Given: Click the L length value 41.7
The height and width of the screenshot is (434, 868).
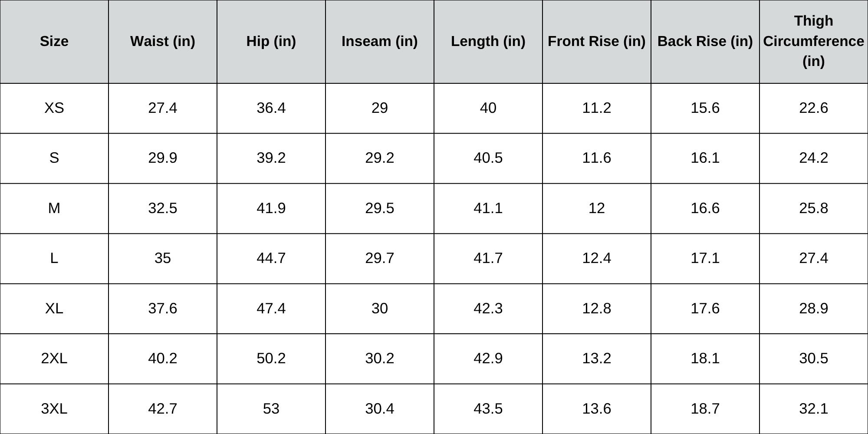Looking at the screenshot, I should pyautogui.click(x=488, y=258).
